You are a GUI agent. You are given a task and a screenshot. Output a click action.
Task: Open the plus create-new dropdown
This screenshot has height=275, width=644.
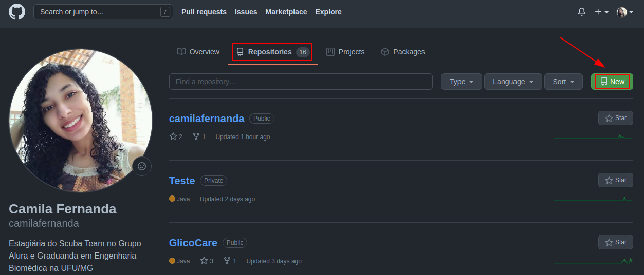601,12
